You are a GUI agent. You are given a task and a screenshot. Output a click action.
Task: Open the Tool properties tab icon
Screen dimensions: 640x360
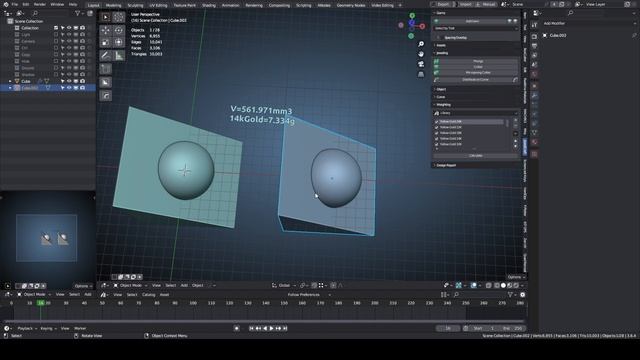tap(534, 25)
